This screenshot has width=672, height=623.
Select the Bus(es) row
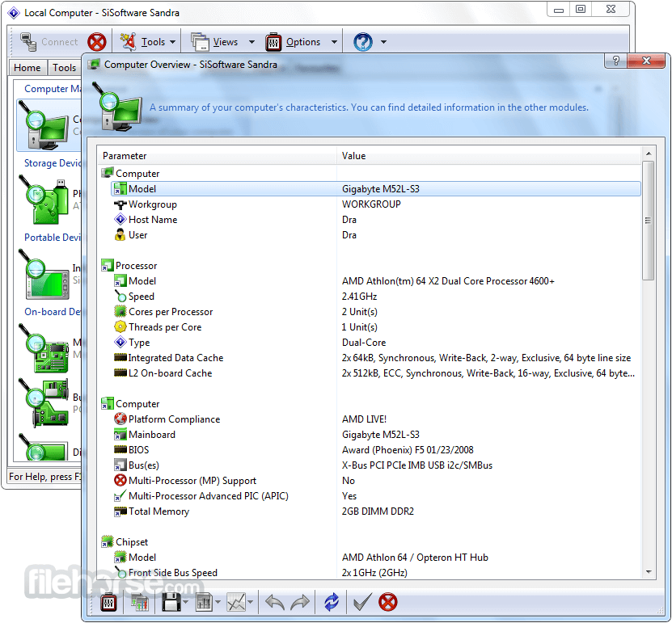[376, 465]
